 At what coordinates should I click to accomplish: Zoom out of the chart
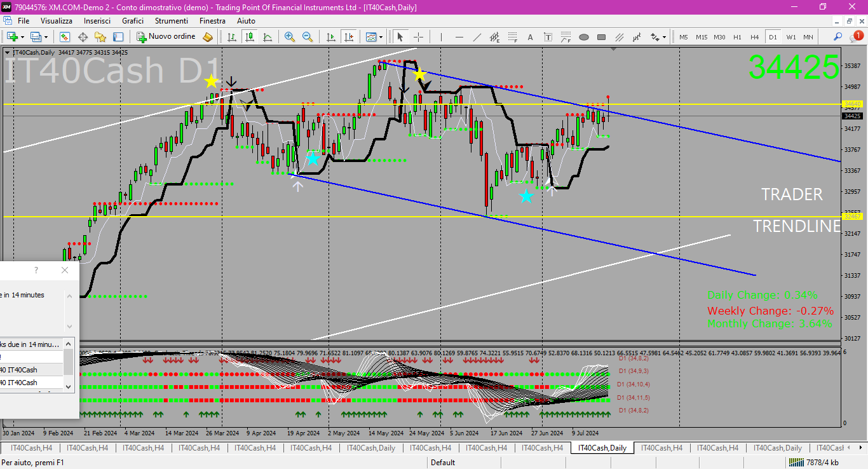point(308,37)
